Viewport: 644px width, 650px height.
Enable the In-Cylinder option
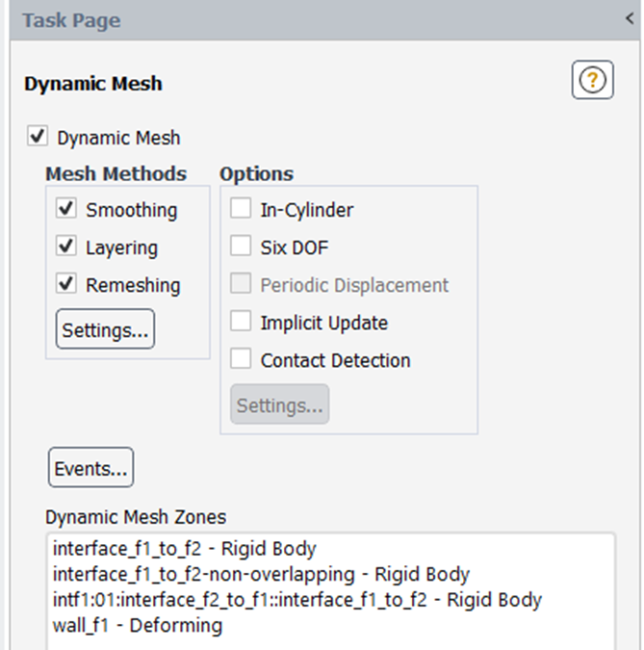[x=242, y=209]
